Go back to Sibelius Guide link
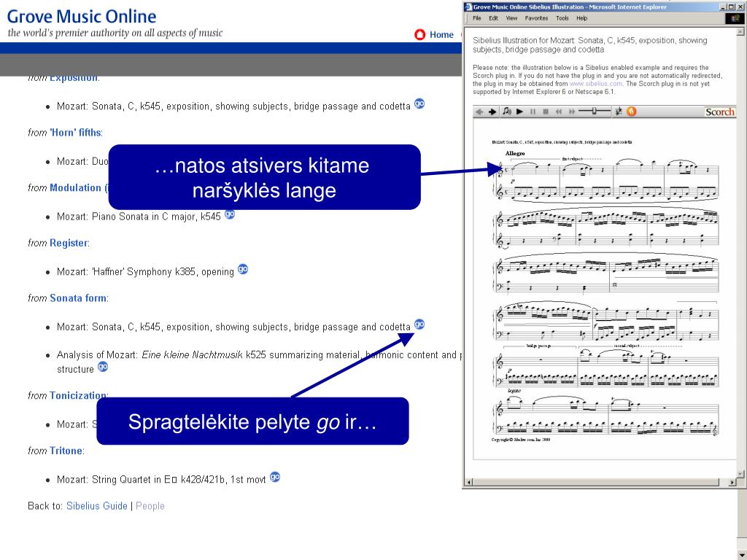This screenshot has height=560, width=747. coord(97,506)
